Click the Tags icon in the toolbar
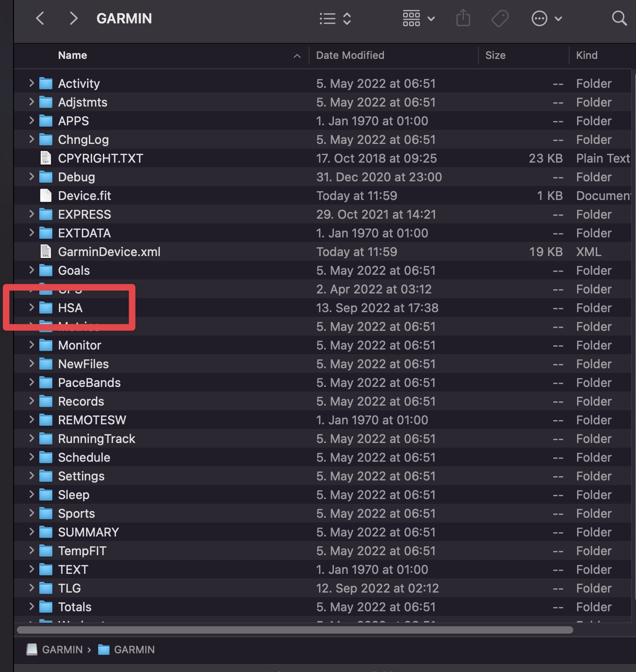The height and width of the screenshot is (672, 636). click(499, 18)
